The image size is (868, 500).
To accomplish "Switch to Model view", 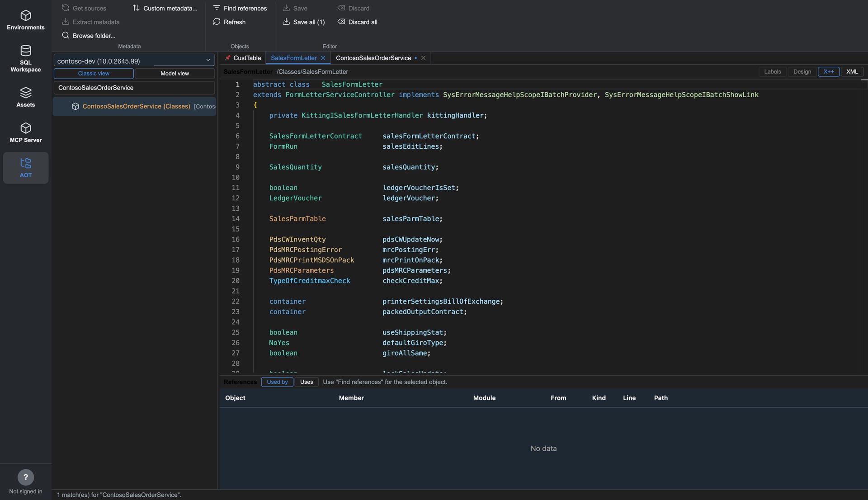I will click(x=175, y=73).
